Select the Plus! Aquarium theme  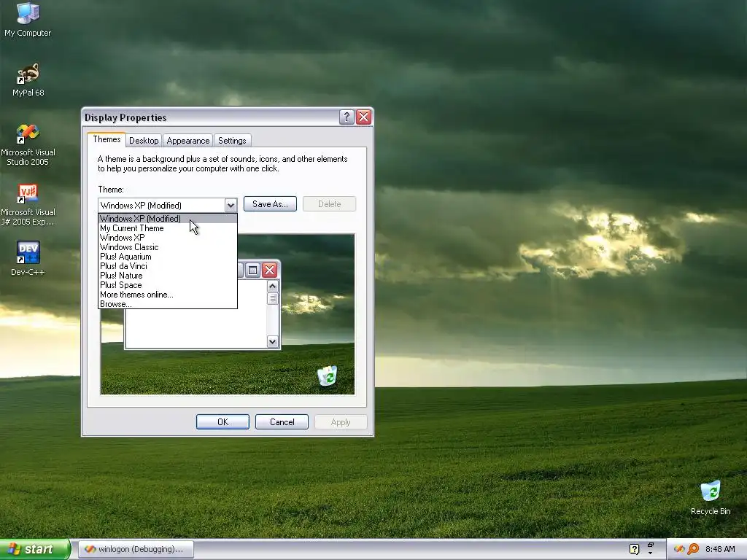[x=167, y=257]
